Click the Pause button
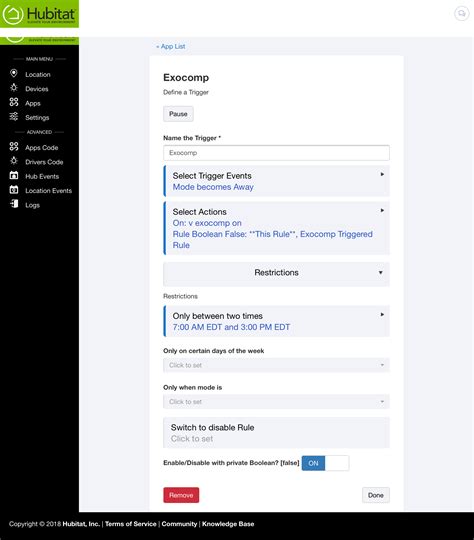 (x=178, y=114)
